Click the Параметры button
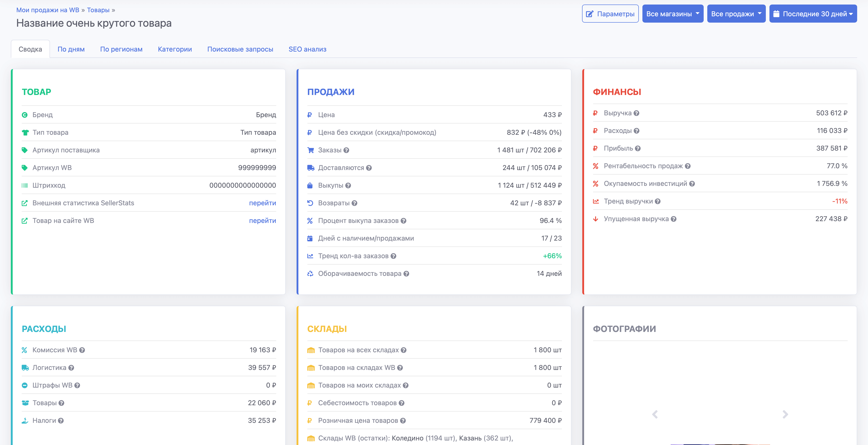This screenshot has width=868, height=445. [x=610, y=14]
